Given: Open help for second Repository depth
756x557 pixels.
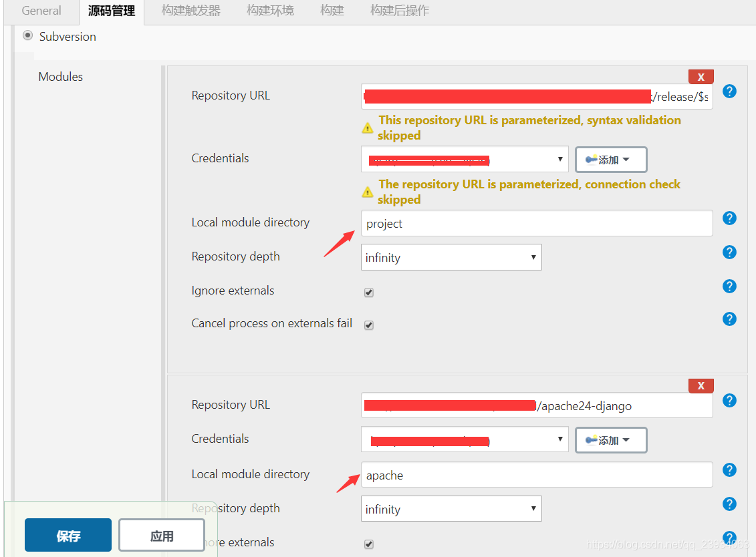Looking at the screenshot, I should pos(729,504).
